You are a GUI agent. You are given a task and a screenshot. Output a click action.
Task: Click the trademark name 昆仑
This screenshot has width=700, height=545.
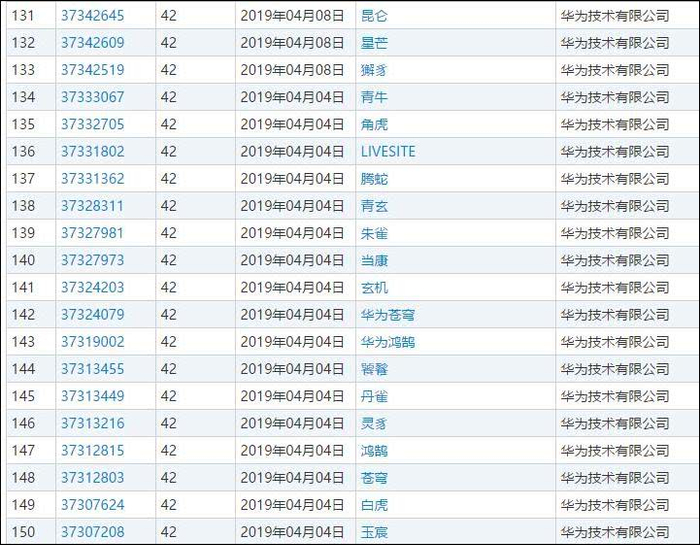[374, 16]
